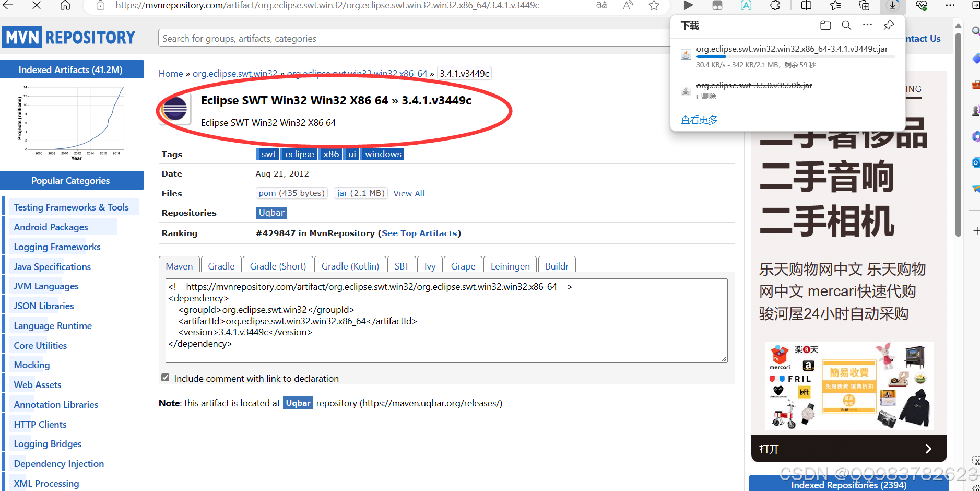Click the Indexed Artifacts projects chart
980x491 pixels.
[72, 123]
